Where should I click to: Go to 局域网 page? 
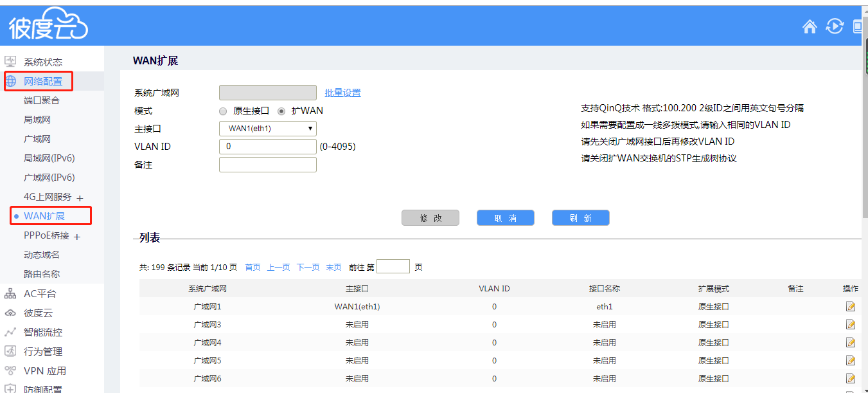tap(37, 120)
